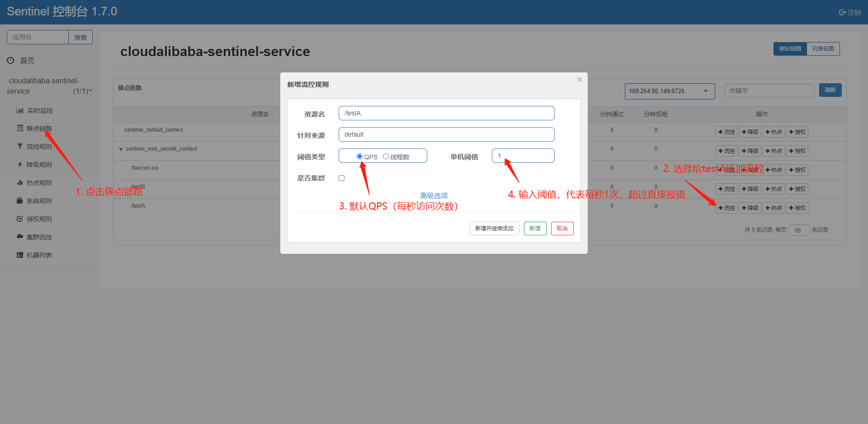This screenshot has height=424, width=868.
Task: Add 授权 for sentinel_web_servlet_context row
Action: point(797,151)
